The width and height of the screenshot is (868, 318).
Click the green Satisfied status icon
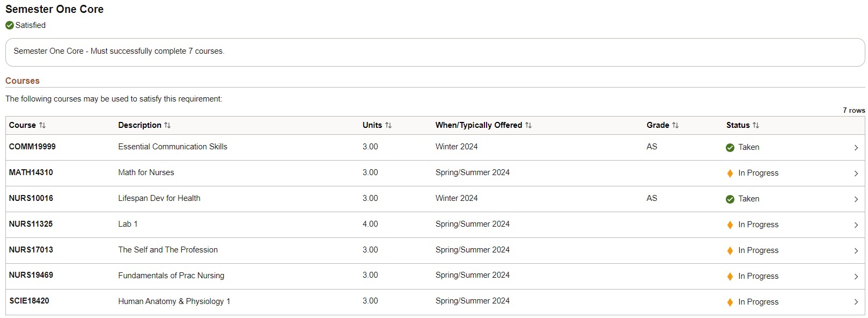click(x=10, y=25)
